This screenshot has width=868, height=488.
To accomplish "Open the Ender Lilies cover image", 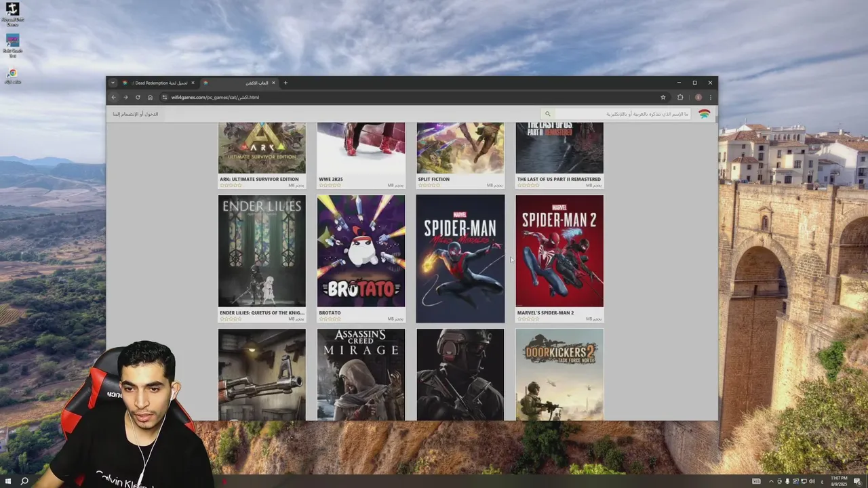I will point(262,251).
